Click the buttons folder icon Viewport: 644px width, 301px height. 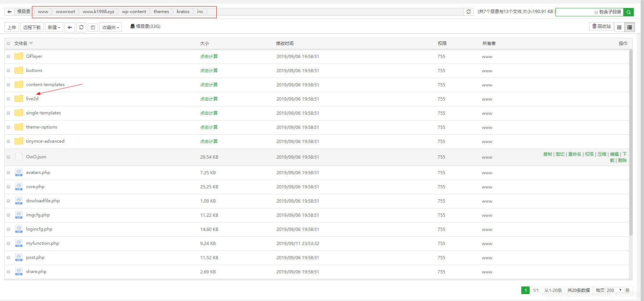click(x=19, y=70)
